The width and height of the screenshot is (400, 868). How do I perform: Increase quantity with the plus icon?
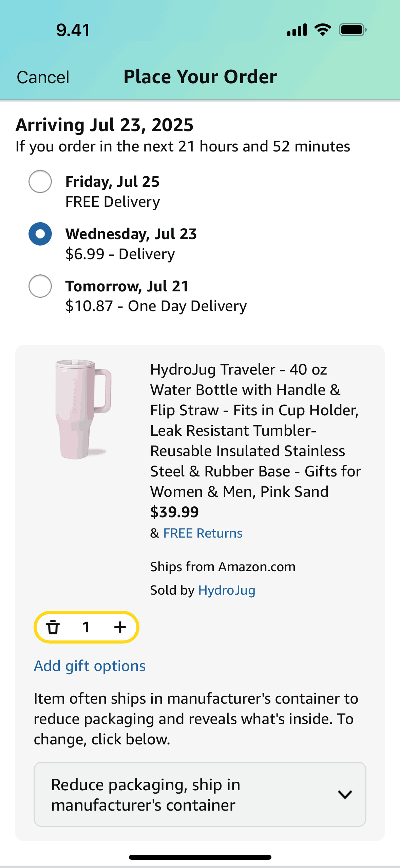pyautogui.click(x=120, y=627)
